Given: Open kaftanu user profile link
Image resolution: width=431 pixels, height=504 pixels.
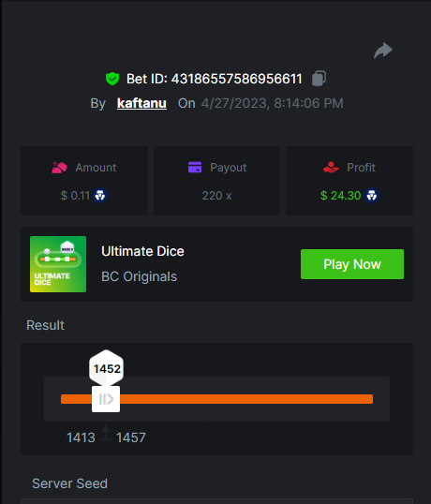Looking at the screenshot, I should [x=141, y=103].
